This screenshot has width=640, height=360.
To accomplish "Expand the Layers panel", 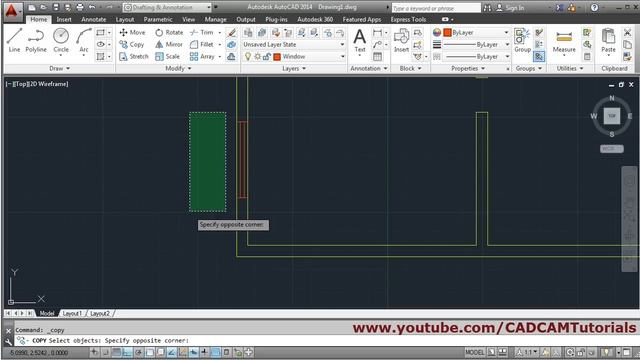I will [x=294, y=69].
